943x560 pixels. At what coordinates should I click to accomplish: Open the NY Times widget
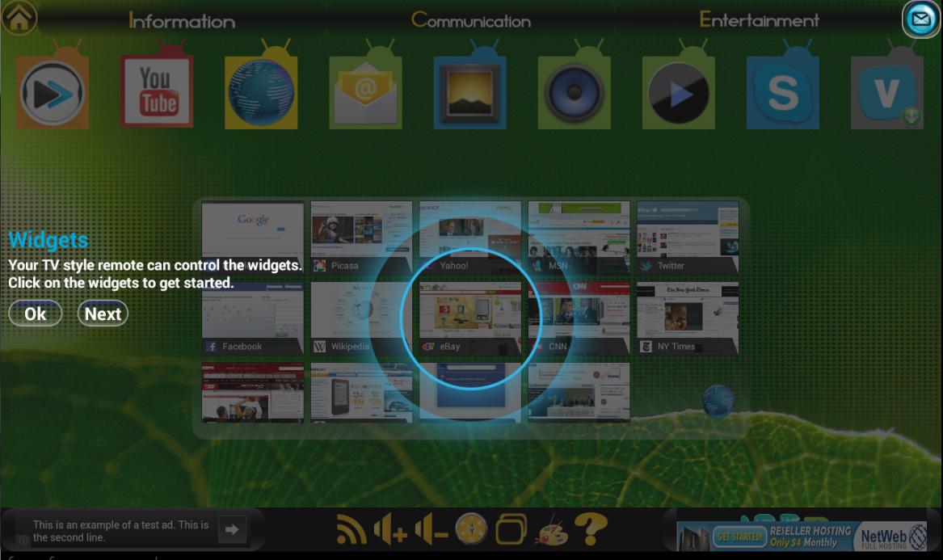688,319
